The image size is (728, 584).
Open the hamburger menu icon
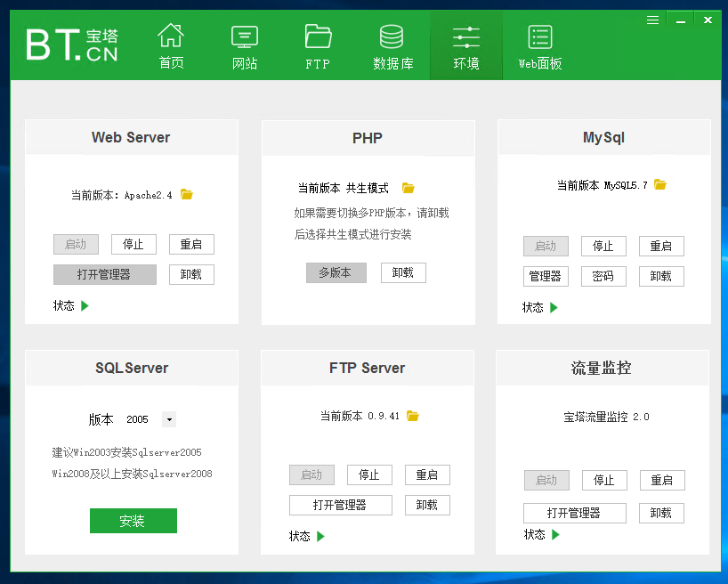click(x=652, y=20)
